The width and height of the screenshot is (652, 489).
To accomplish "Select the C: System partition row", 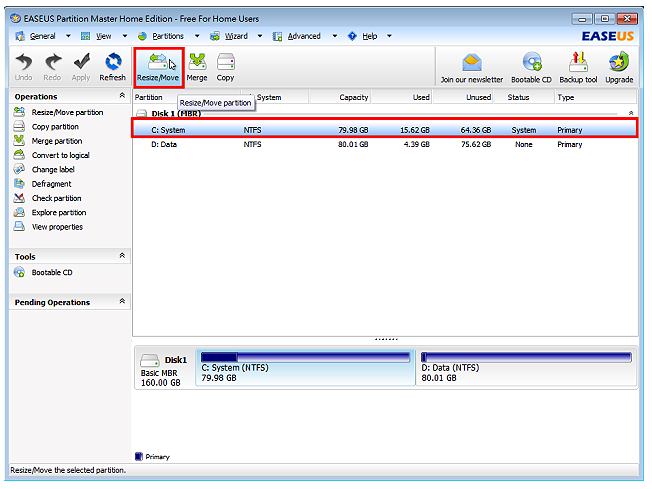I will coord(385,130).
